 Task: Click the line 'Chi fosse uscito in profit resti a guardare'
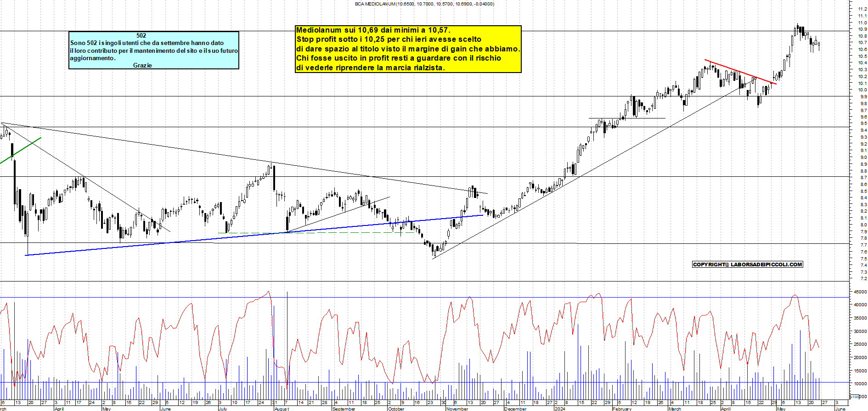click(x=399, y=58)
